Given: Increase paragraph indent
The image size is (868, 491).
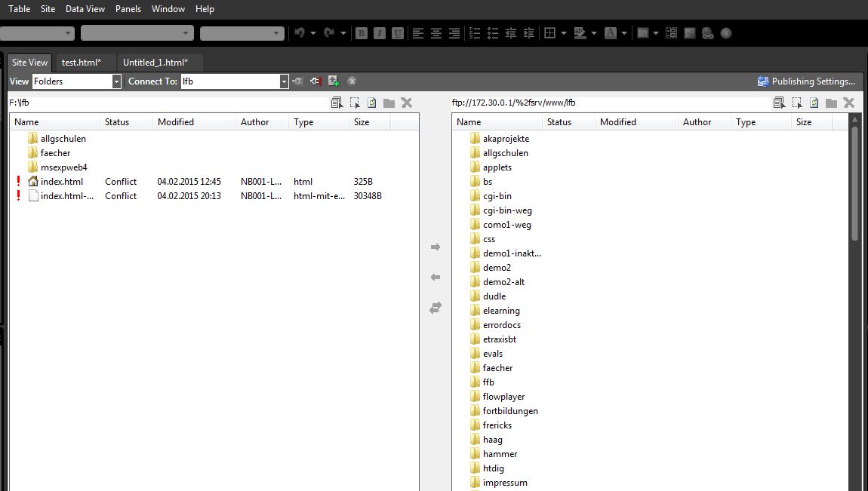Looking at the screenshot, I should click(528, 33).
